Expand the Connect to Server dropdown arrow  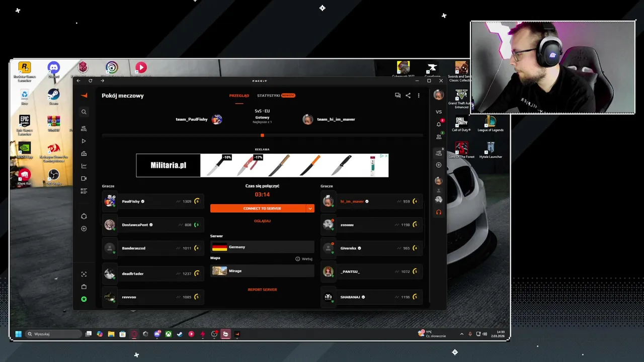tap(310, 208)
